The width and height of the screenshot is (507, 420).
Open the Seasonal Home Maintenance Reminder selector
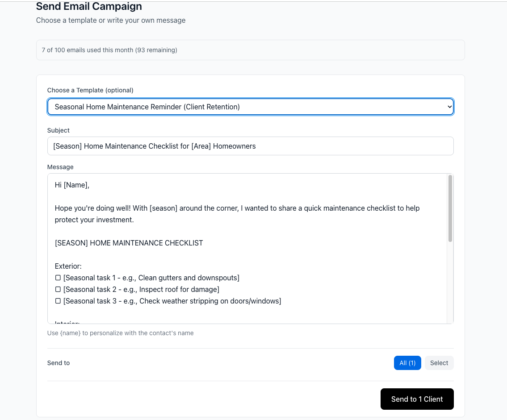click(x=250, y=107)
